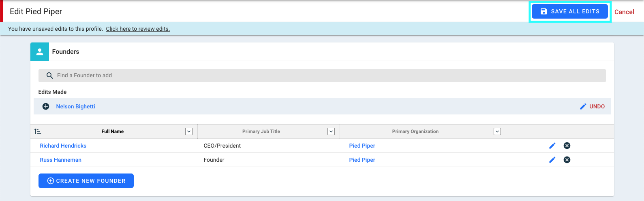Click the sort order icon in table header

38,131
